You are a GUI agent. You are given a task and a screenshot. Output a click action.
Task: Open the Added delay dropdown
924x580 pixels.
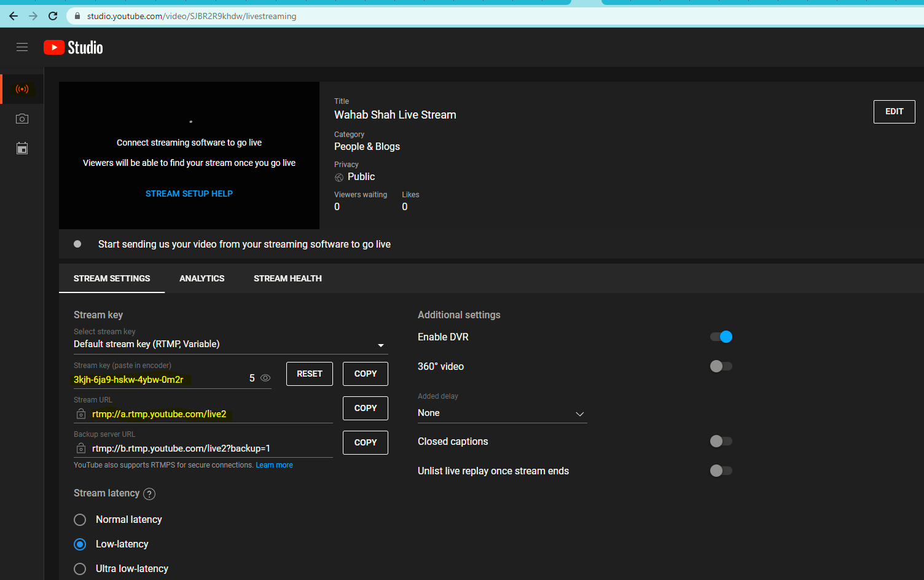click(503, 413)
